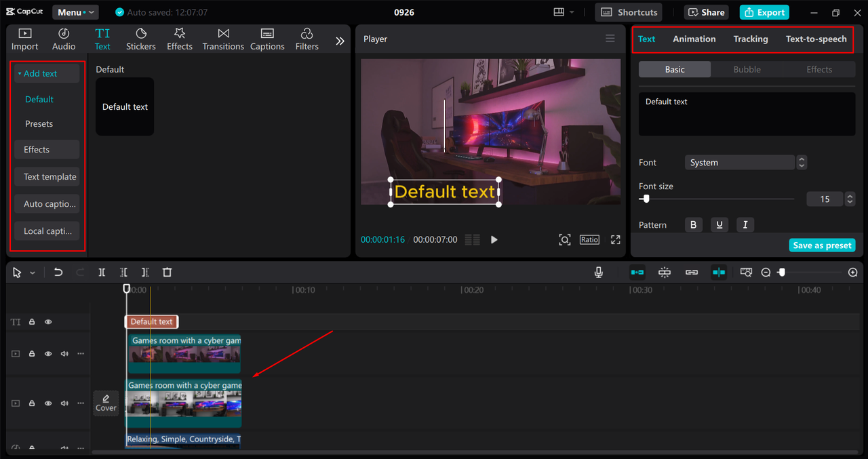Open the Stickers panel
868x459 pixels.
click(141, 39)
